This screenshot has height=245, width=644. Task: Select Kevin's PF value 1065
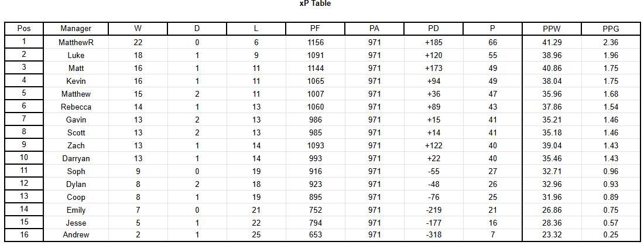(x=315, y=81)
